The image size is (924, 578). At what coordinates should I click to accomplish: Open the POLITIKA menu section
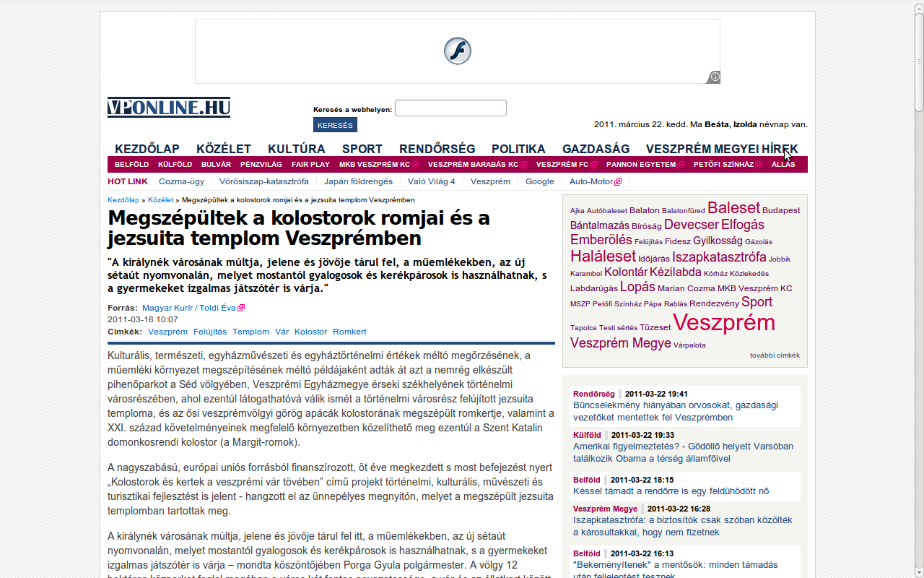(518, 149)
